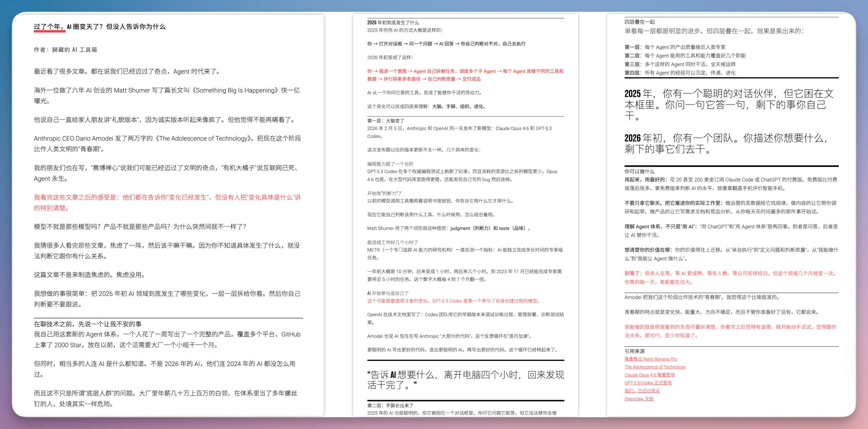This screenshot has height=429, width=868.
Task: Click the subheading "开始有"判断力"了"
Action: 384,193
